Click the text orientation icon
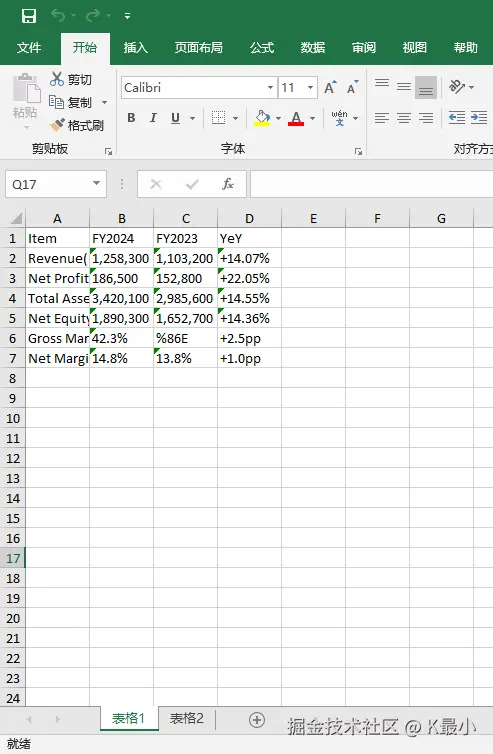493x754 pixels. pos(456,87)
